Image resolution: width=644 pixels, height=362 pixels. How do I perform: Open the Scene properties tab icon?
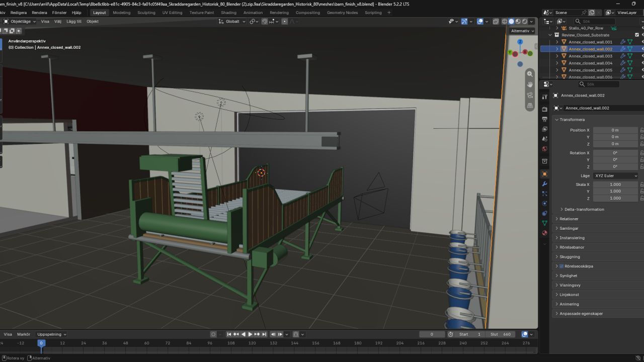coord(544,139)
